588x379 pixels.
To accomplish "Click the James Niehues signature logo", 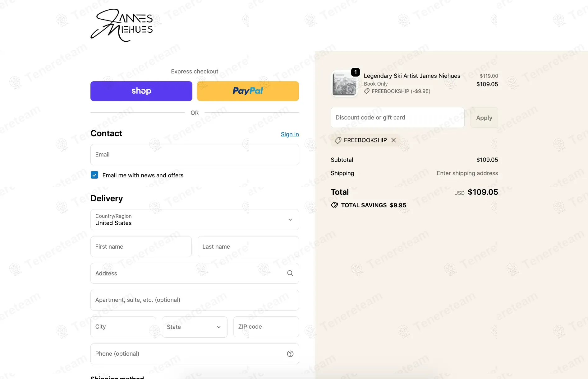I will tap(122, 25).
